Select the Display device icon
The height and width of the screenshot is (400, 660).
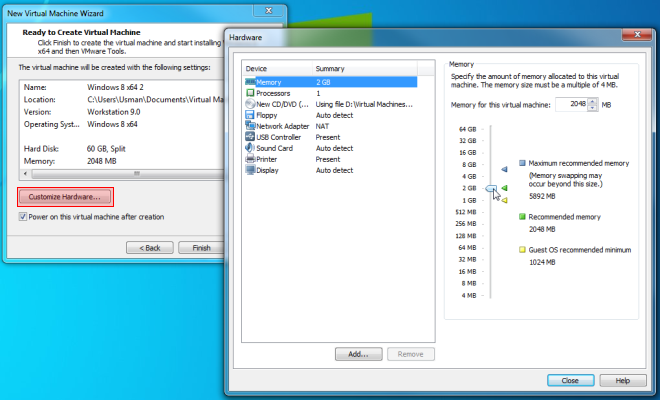[250, 170]
